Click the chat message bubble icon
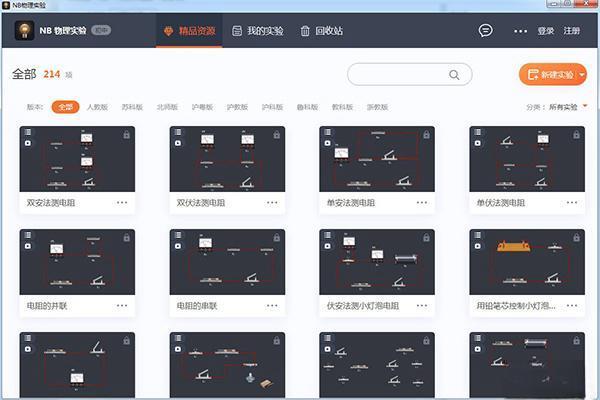 [486, 31]
